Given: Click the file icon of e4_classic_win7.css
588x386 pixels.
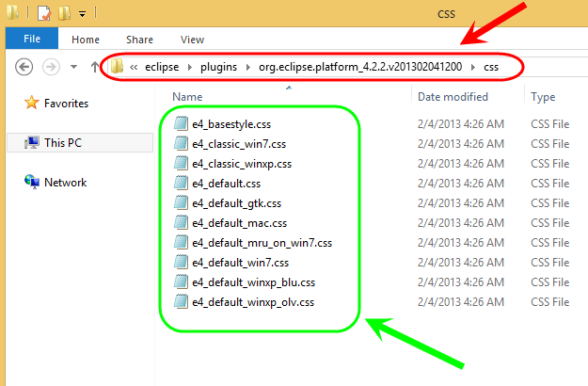Looking at the screenshot, I should pos(182,143).
